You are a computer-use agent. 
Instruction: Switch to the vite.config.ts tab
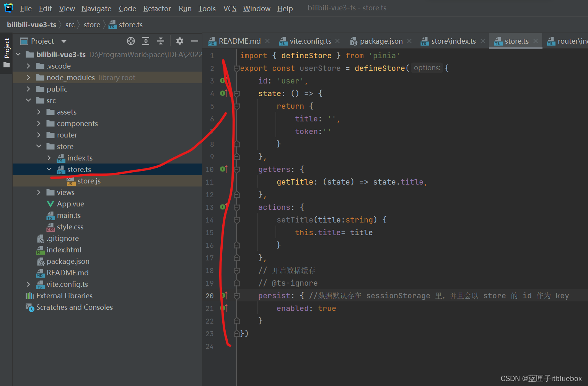click(x=310, y=41)
